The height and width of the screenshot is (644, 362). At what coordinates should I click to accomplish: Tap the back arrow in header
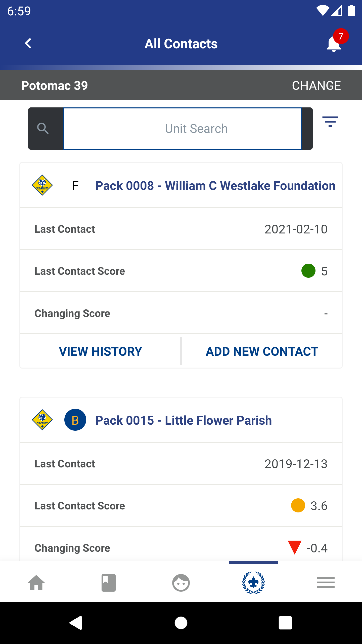point(28,43)
